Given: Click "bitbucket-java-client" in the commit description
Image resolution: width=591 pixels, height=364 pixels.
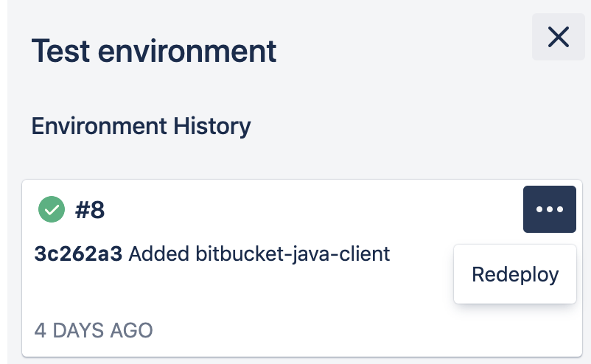Looking at the screenshot, I should click(x=293, y=255).
